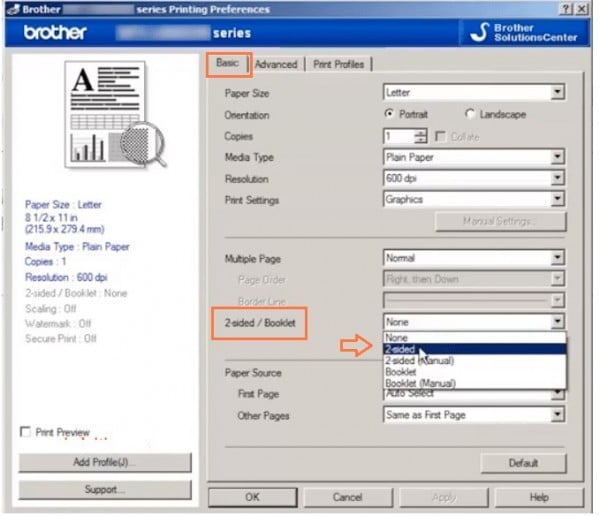Choose Booklet in the dropdown list

point(474,372)
